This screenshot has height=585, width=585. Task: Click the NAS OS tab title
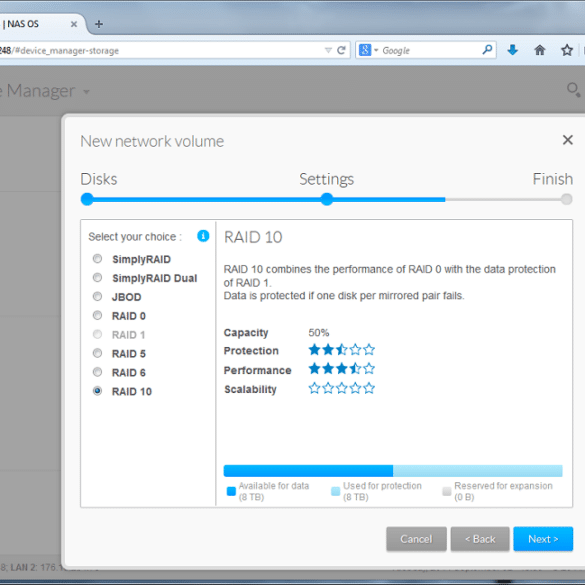click(x=23, y=24)
